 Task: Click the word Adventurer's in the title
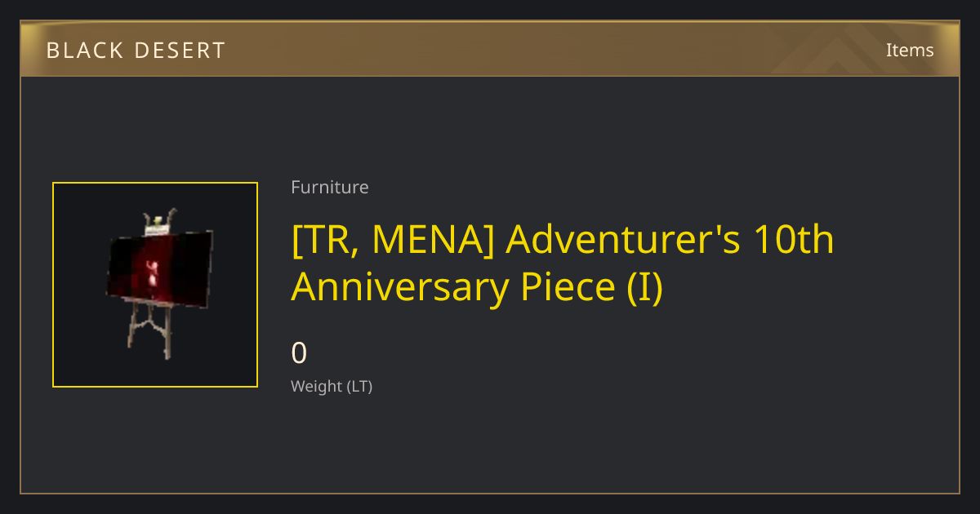click(623, 240)
